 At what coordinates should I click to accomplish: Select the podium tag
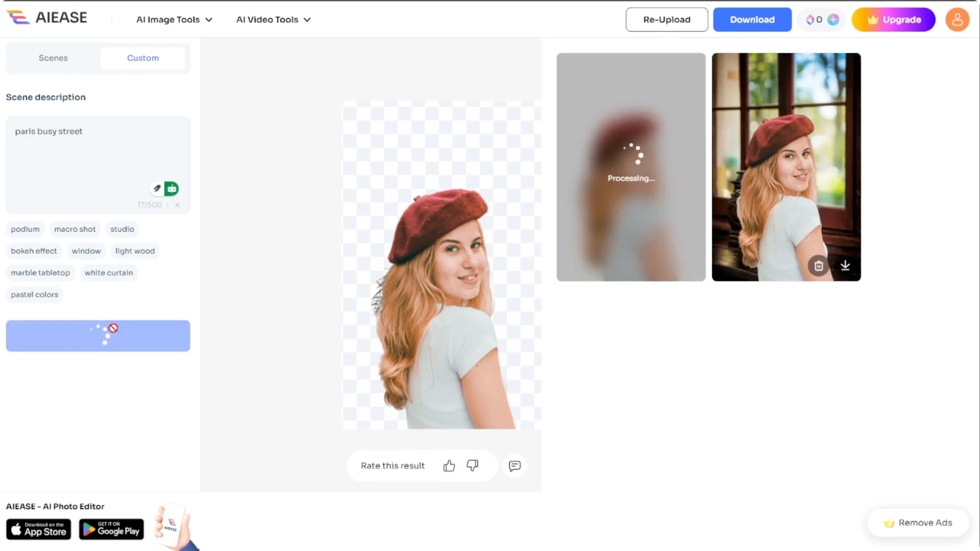click(x=25, y=229)
